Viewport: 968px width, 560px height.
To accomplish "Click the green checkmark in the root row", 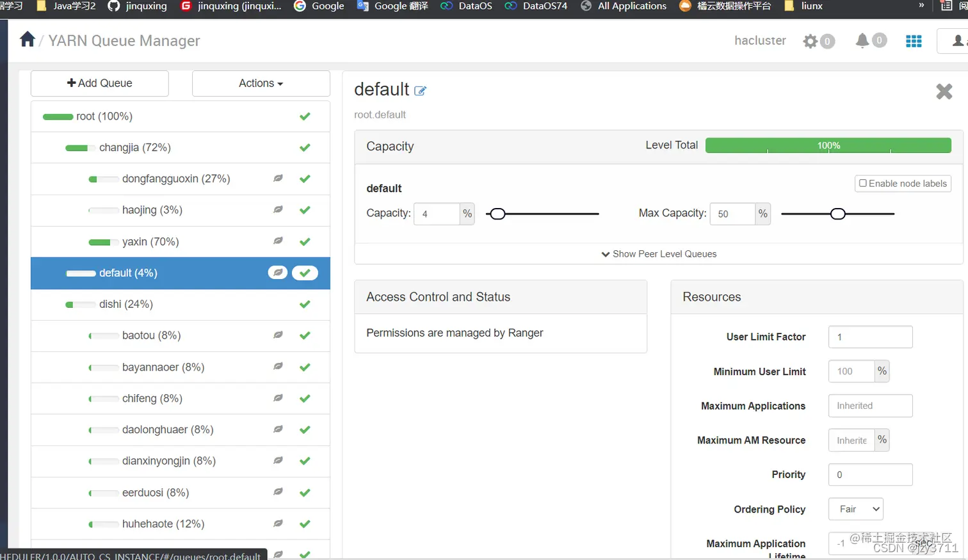I will (x=305, y=116).
